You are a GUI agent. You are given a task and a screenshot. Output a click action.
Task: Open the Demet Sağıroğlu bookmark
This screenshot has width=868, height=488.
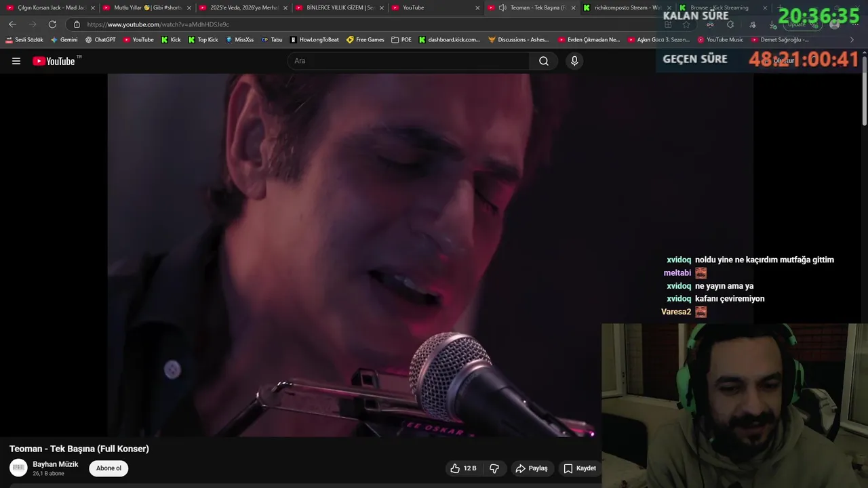coord(780,39)
